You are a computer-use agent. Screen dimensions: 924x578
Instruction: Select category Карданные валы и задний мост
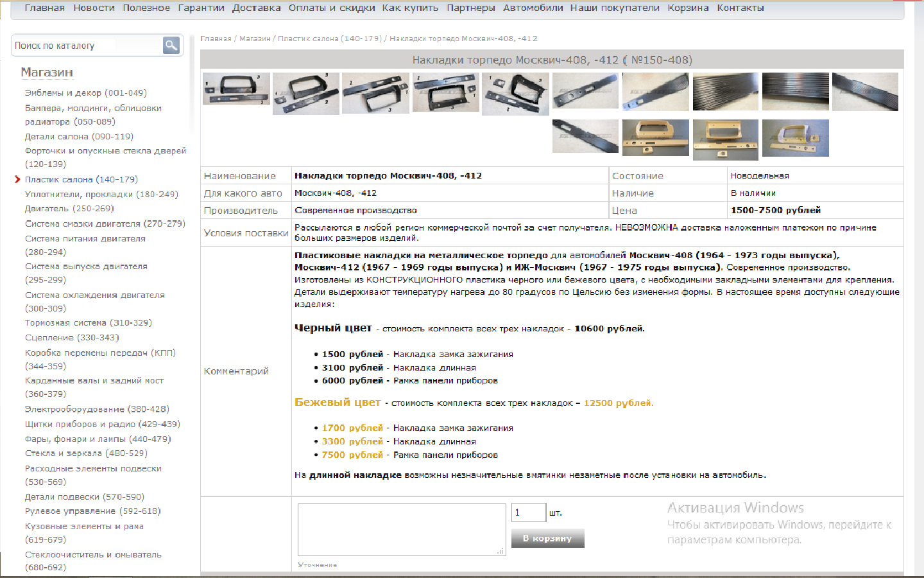pyautogui.click(x=94, y=387)
